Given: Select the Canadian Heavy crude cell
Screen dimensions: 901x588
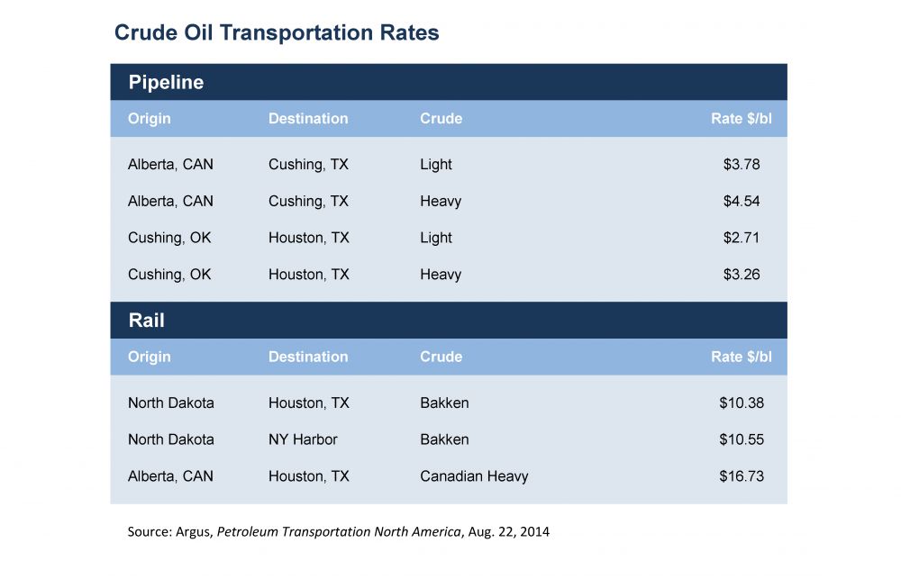Looking at the screenshot, I should click(474, 475).
